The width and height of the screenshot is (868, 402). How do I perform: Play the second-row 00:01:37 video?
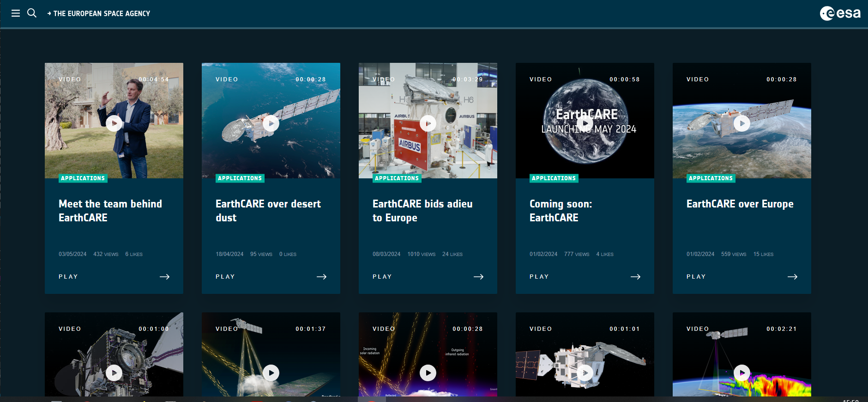[x=271, y=373]
